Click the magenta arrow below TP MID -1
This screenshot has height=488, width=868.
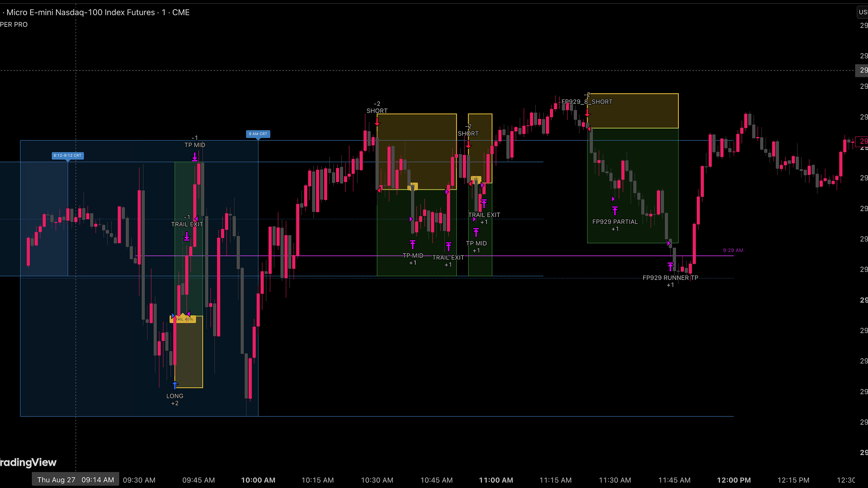click(195, 157)
